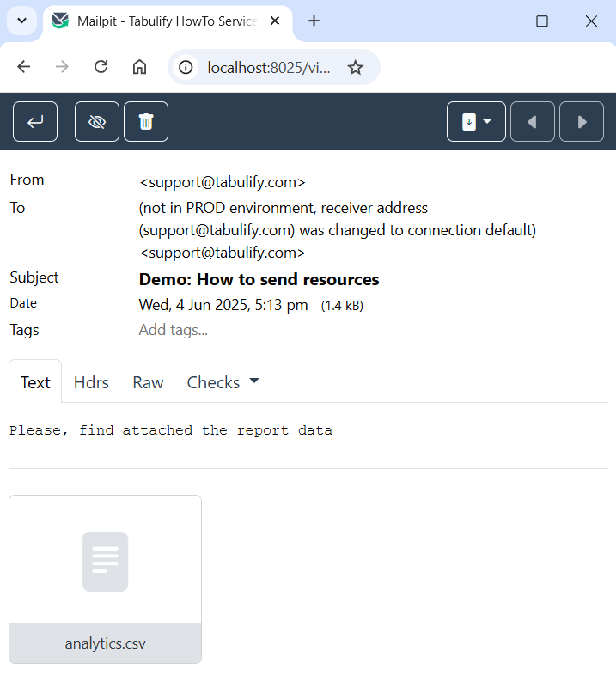Click the localhost:8025 address bar

click(268, 67)
